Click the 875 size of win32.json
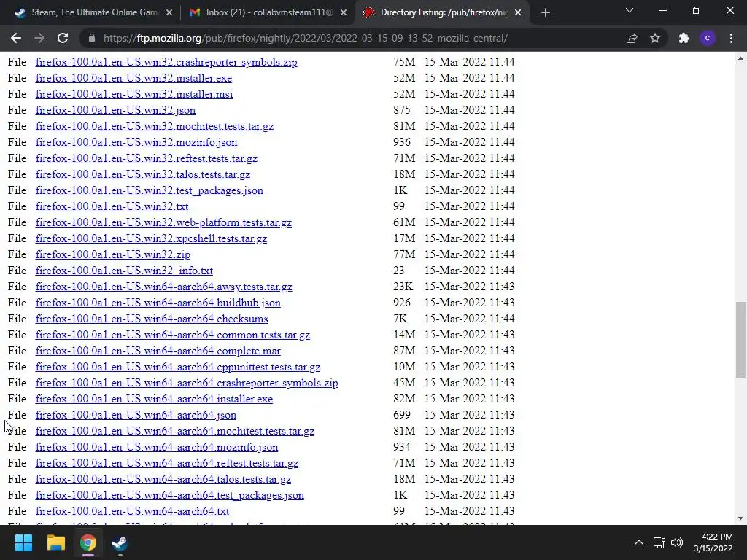747x560 pixels. [x=402, y=110]
